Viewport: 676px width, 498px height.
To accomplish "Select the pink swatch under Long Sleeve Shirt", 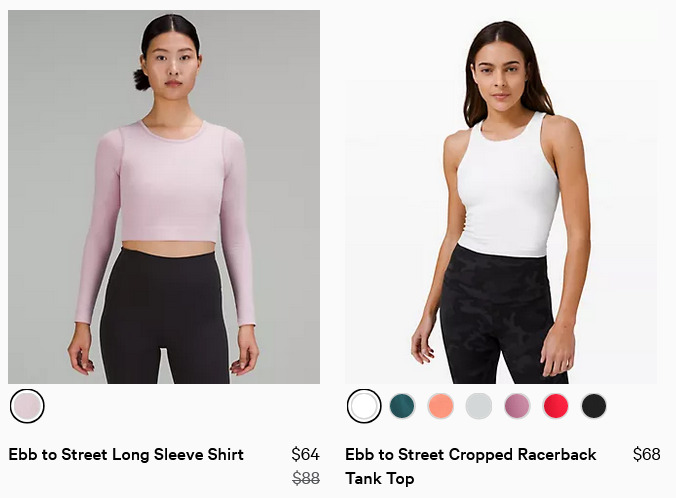I will pyautogui.click(x=27, y=406).
